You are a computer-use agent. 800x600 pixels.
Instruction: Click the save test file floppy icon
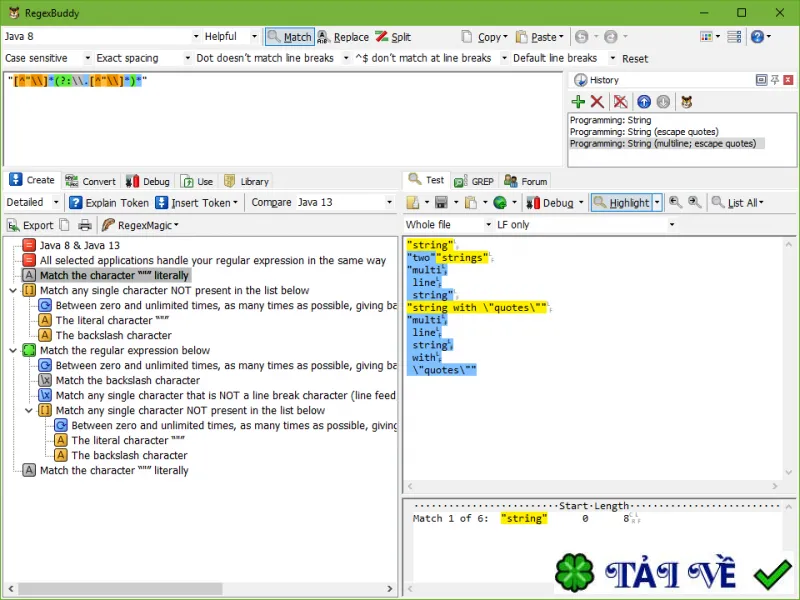[441, 203]
